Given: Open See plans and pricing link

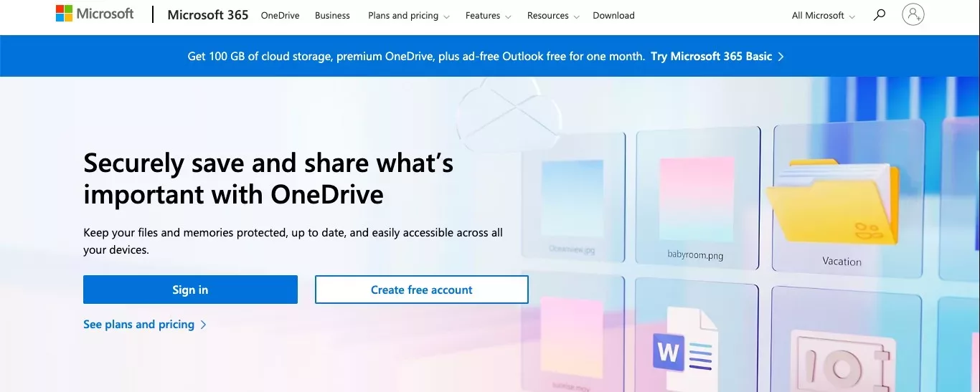Looking at the screenshot, I should [x=145, y=325].
